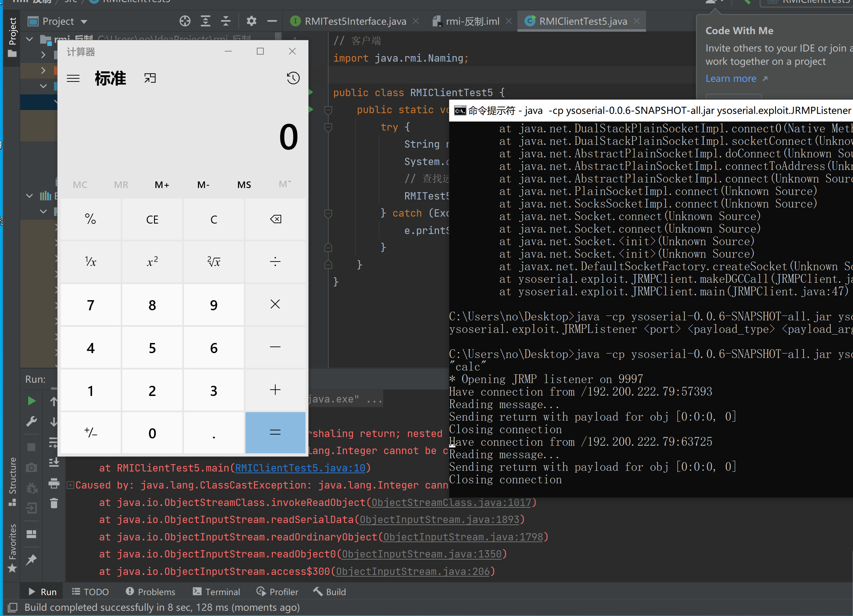Open the calculator navigation hamburger menu
The width and height of the screenshot is (853, 616).
(73, 79)
